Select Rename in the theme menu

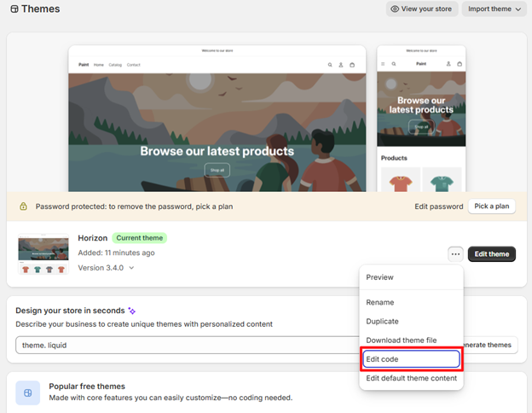(379, 302)
